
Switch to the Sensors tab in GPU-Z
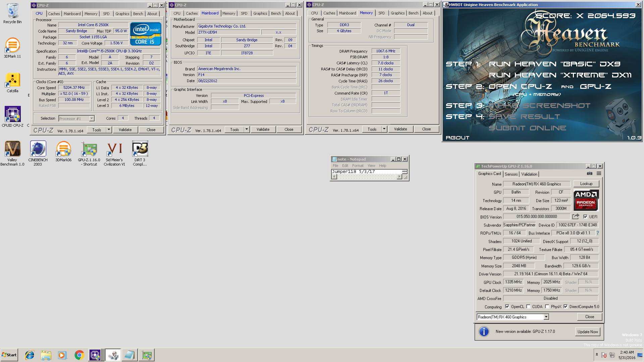coord(511,174)
